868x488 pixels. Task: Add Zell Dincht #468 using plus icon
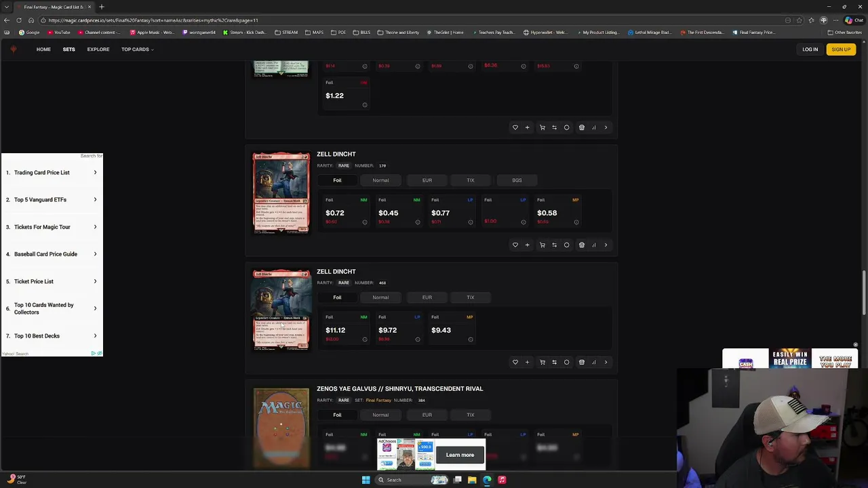[527, 362]
